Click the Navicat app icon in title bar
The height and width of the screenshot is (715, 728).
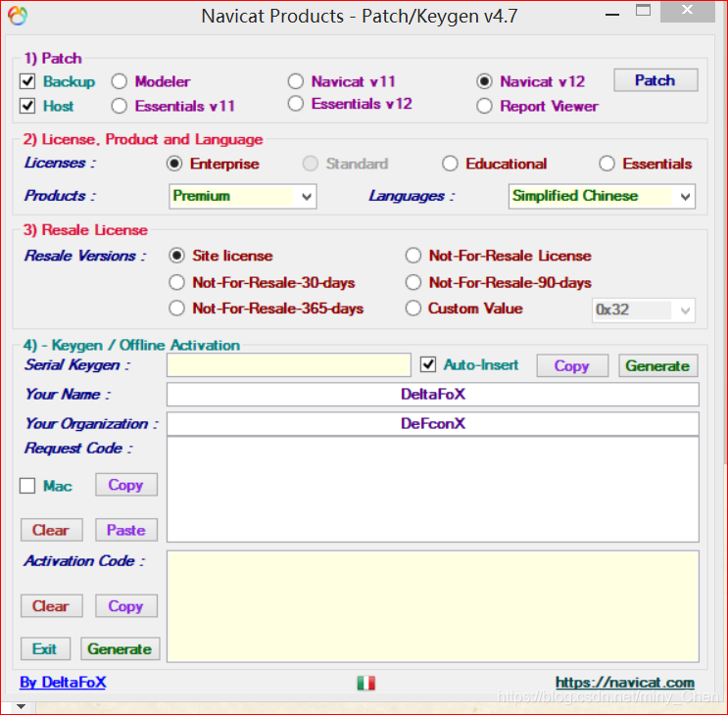(18, 16)
